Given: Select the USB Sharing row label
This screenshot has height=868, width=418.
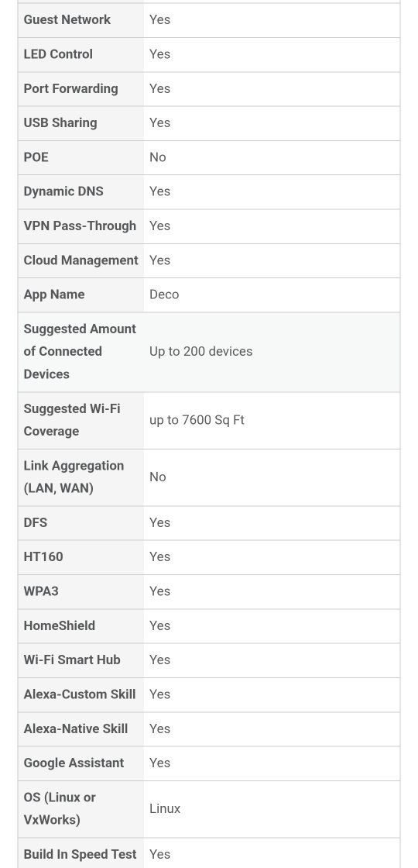Looking at the screenshot, I should point(60,123).
